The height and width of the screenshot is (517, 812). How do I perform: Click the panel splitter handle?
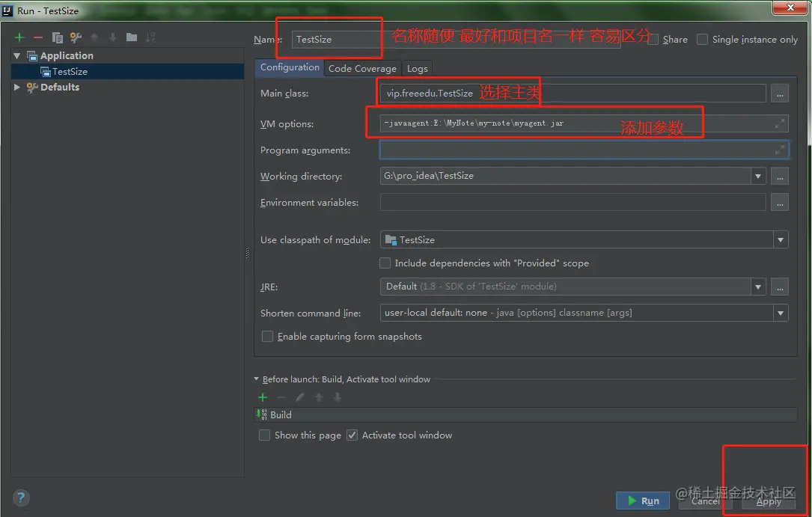(x=247, y=253)
